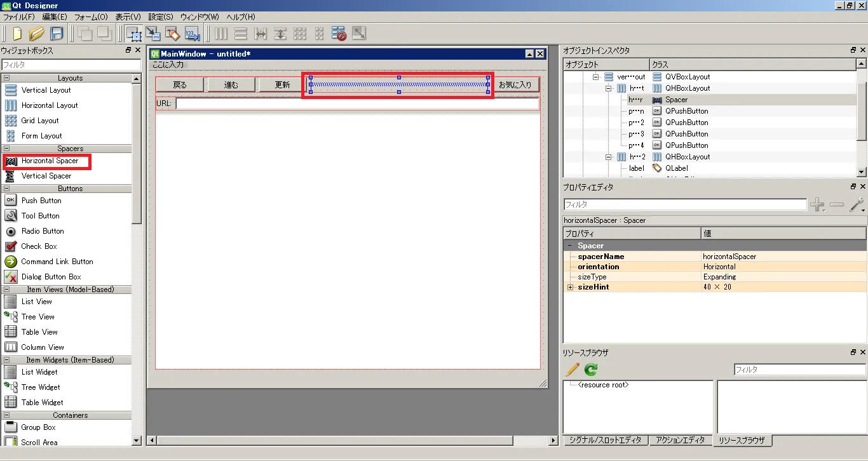Toggle Edit Signals/Slots mode in the toolbar

coord(153,34)
